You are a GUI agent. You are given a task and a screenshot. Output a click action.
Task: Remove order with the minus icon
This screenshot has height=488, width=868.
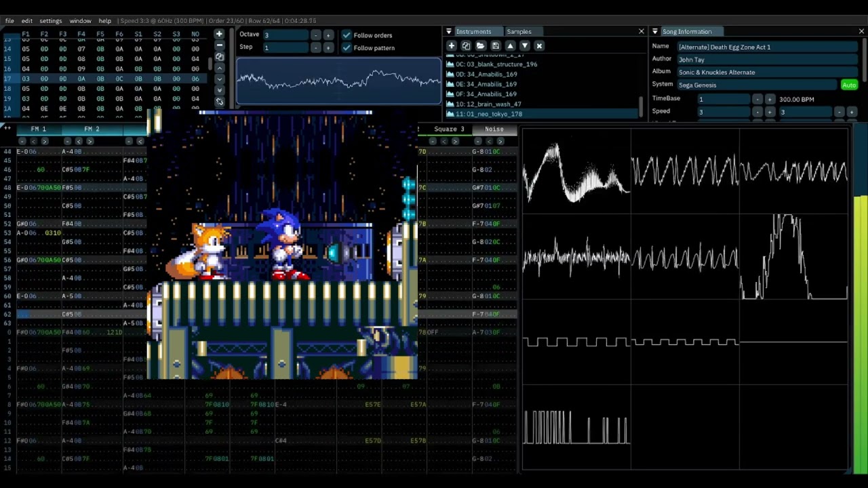[x=219, y=45]
